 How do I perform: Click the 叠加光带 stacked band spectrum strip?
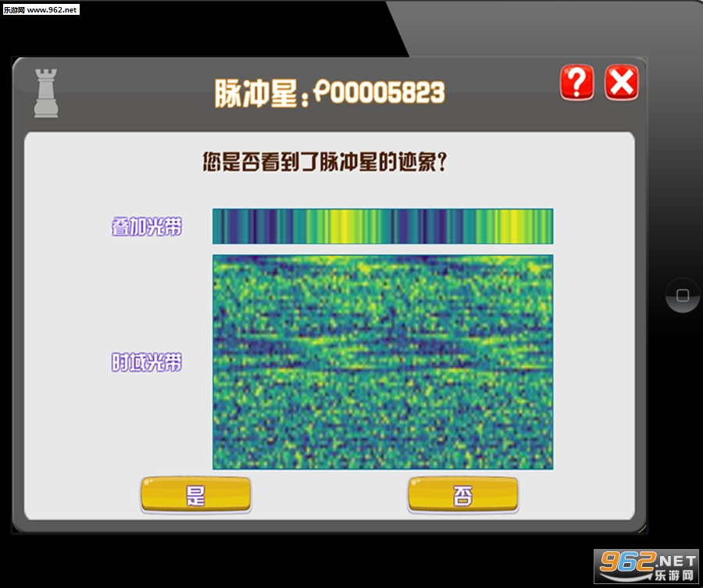tap(383, 226)
